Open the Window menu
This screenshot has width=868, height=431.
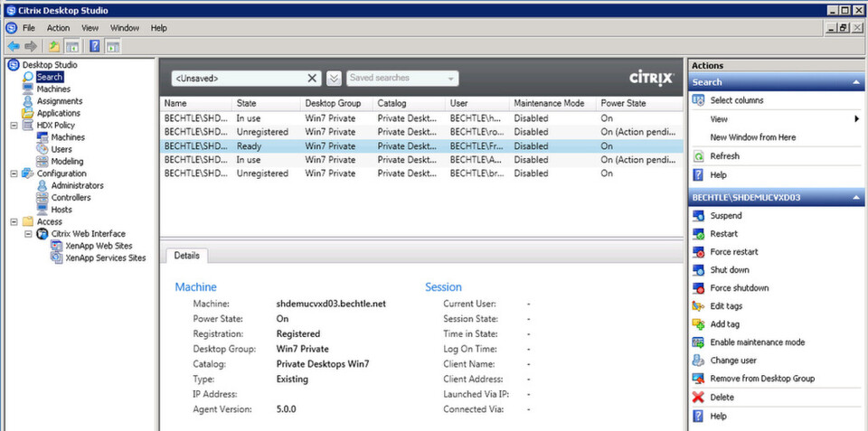coord(125,28)
